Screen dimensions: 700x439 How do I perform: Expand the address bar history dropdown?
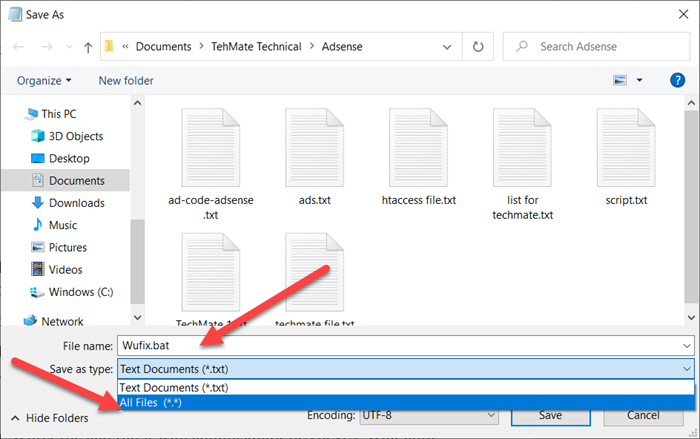coord(447,47)
